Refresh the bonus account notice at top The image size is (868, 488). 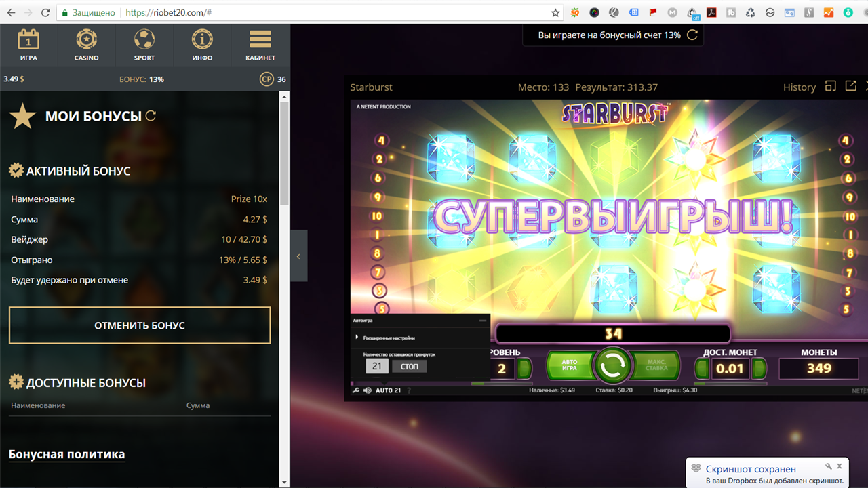click(692, 35)
